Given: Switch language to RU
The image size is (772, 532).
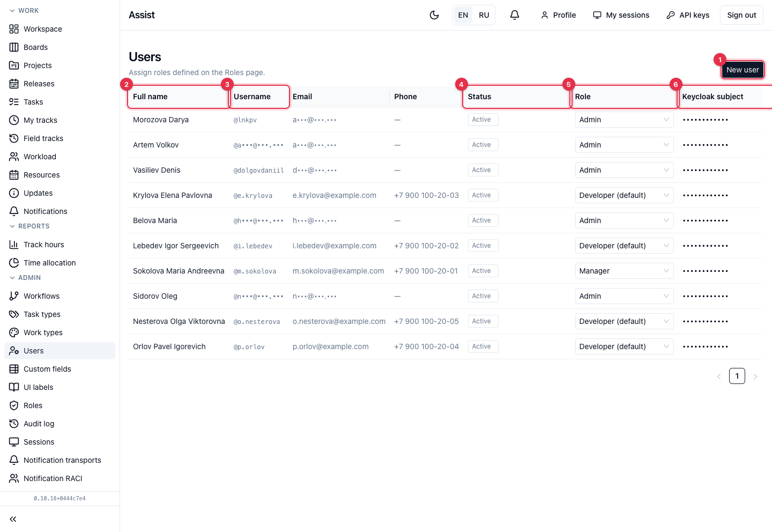Looking at the screenshot, I should (484, 15).
